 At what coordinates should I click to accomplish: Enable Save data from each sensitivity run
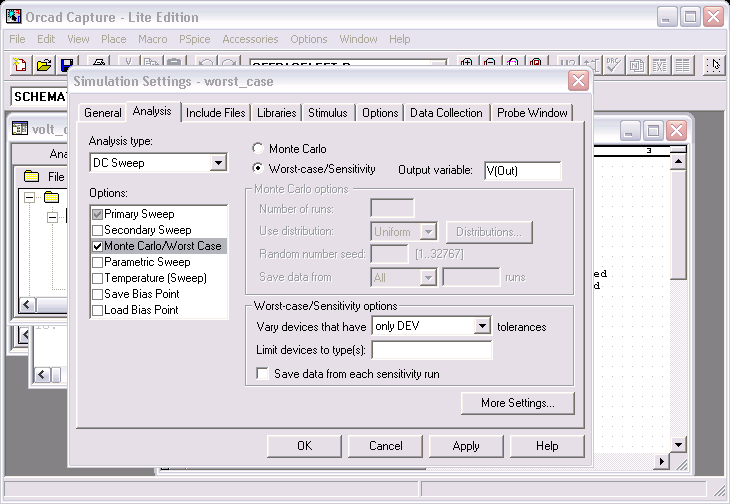pos(263,374)
